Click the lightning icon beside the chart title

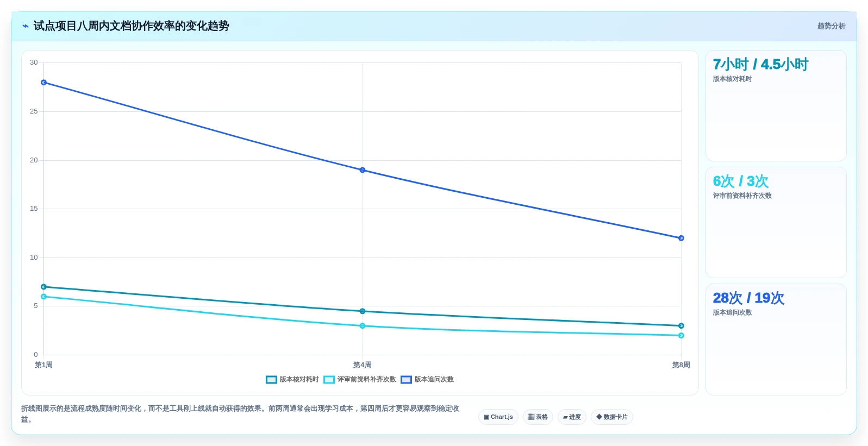pos(25,26)
